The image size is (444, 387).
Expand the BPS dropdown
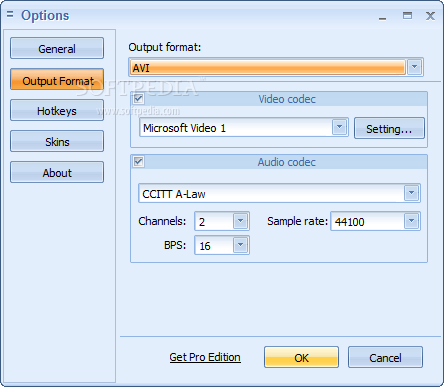pos(240,245)
